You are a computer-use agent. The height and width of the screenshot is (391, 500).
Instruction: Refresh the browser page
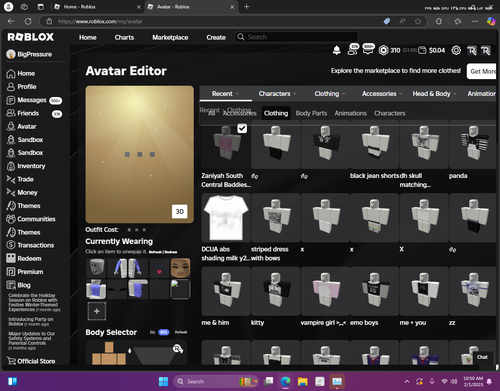[28, 21]
